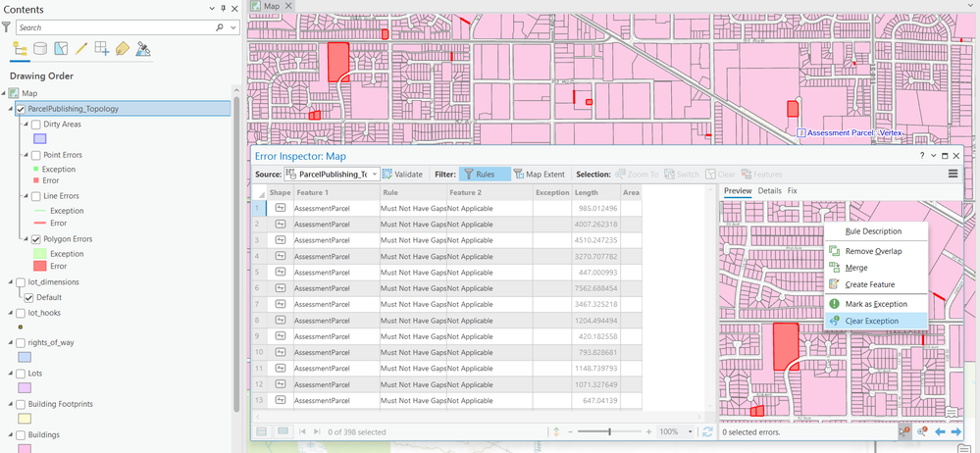Image resolution: width=980 pixels, height=453 pixels.
Task: Click the List By Editing pencil icon
Action: pyautogui.click(x=81, y=48)
